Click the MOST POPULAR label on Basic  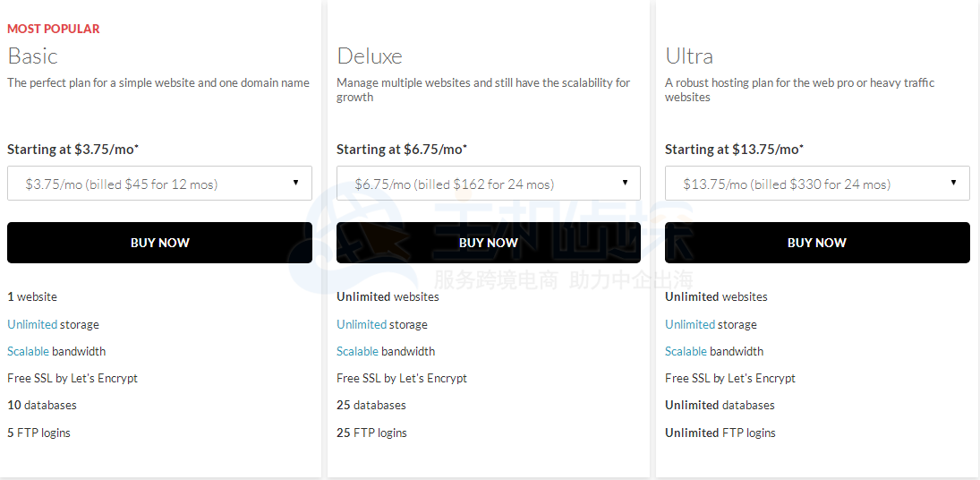[54, 29]
